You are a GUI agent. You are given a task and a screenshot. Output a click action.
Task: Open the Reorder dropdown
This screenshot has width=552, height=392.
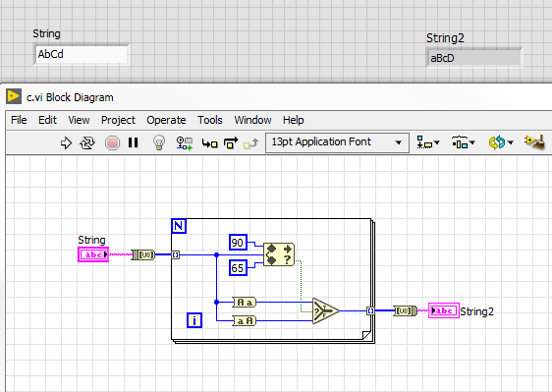(x=501, y=142)
